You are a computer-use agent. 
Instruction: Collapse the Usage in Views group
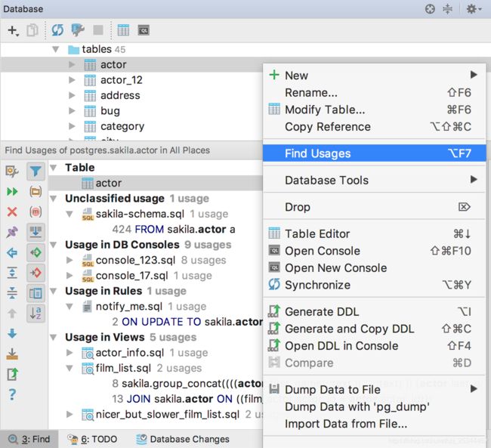click(54, 338)
